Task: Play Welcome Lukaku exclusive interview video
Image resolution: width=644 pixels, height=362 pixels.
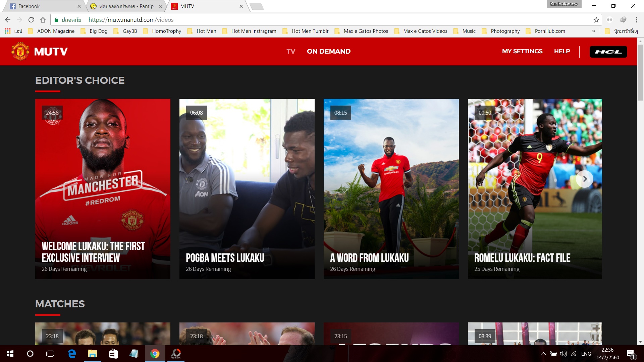Action: (x=103, y=189)
